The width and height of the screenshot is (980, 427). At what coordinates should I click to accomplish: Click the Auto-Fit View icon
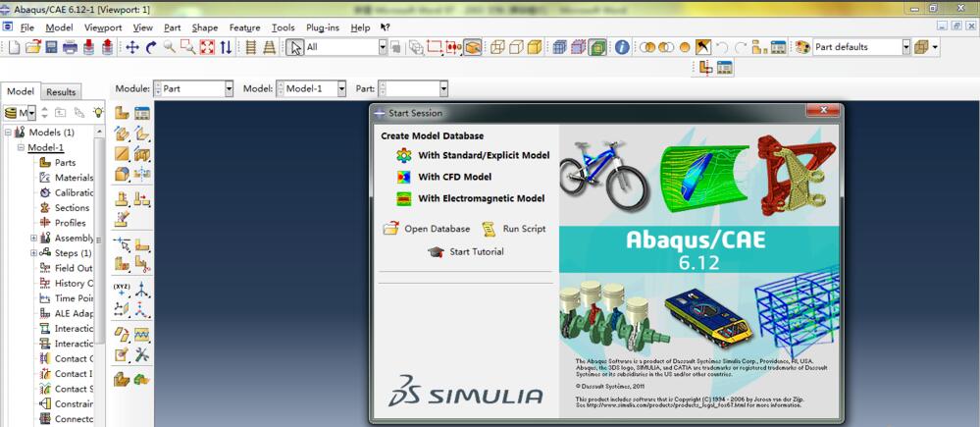(207, 47)
